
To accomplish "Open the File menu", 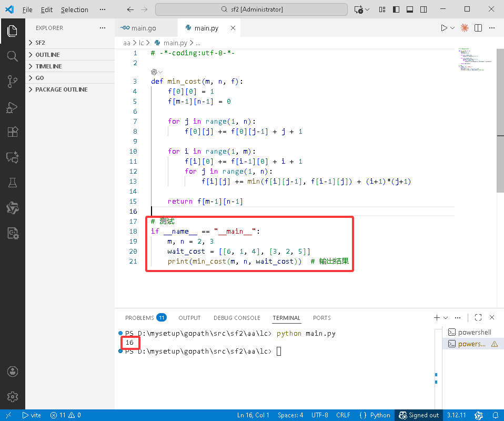I will click(27, 9).
